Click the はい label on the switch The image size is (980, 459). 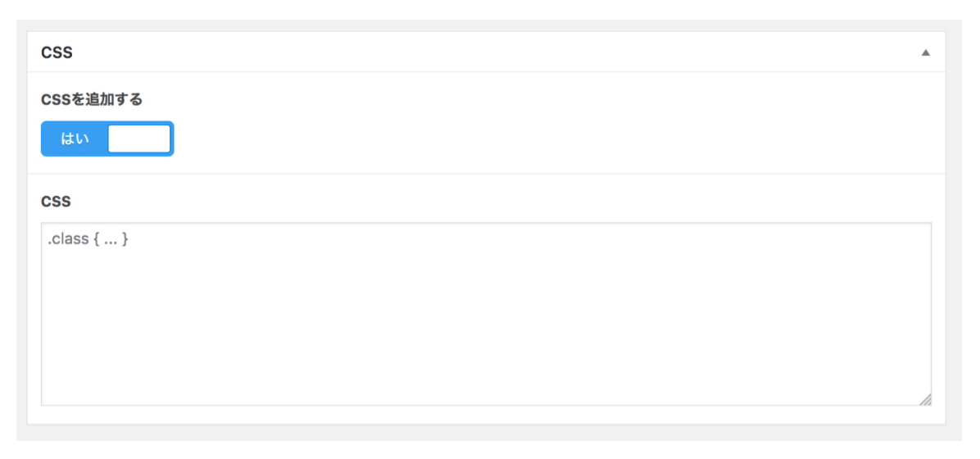[x=75, y=139]
